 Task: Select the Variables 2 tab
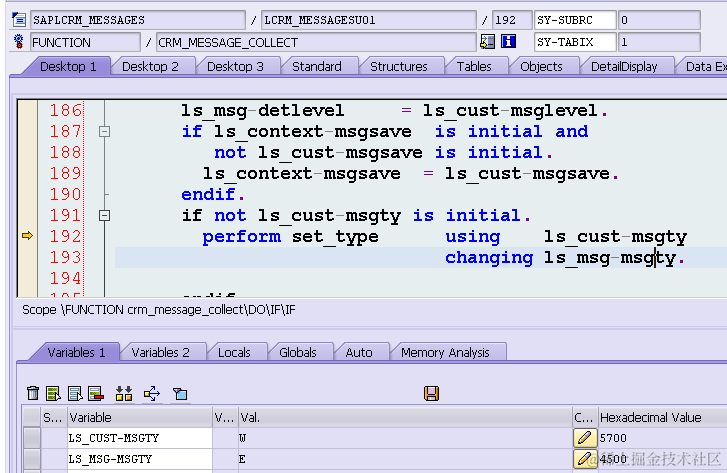160,352
